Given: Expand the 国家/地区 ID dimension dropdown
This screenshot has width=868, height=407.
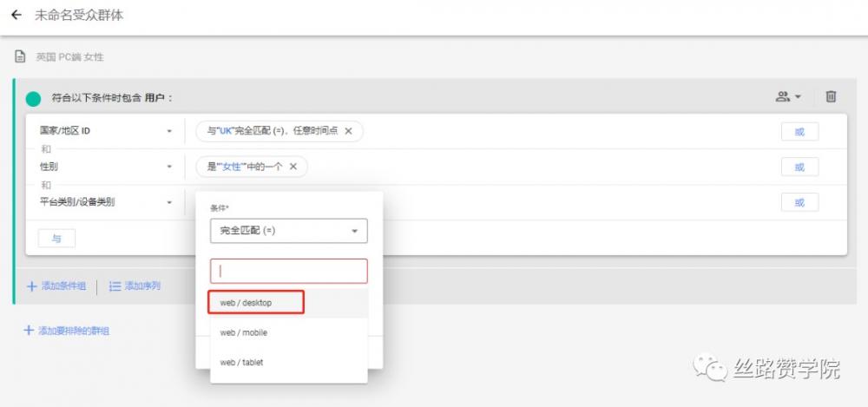Looking at the screenshot, I should pyautogui.click(x=169, y=131).
